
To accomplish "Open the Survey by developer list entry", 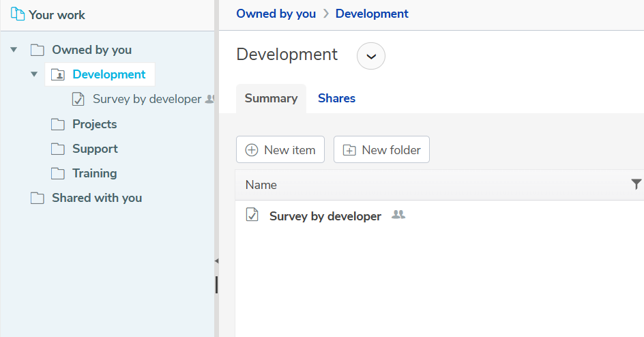I will point(325,216).
